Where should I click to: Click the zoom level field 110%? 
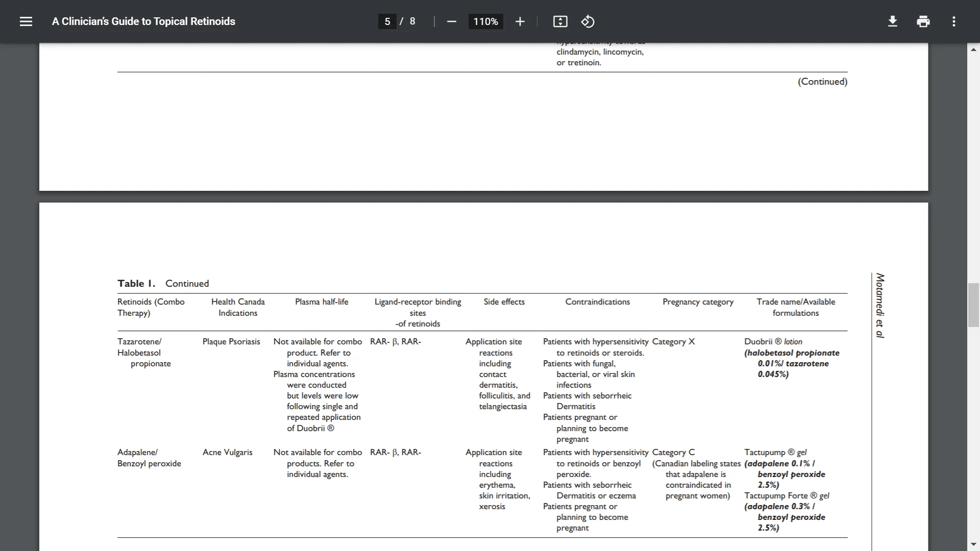485,21
